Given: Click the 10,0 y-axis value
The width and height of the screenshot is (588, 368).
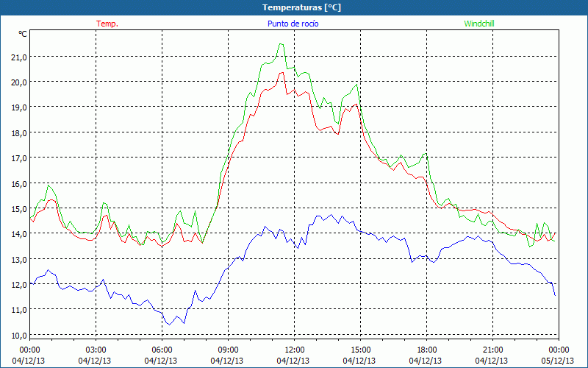Looking at the screenshot, I should [x=20, y=336].
